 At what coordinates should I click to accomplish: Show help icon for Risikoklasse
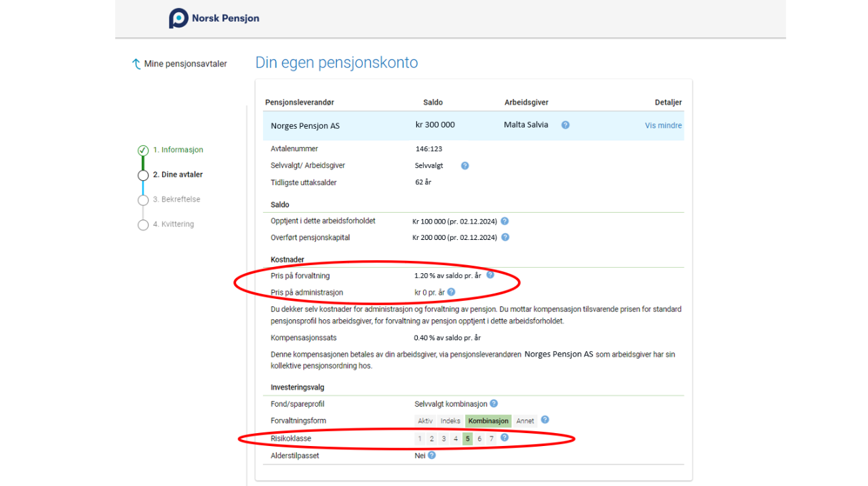click(x=504, y=438)
